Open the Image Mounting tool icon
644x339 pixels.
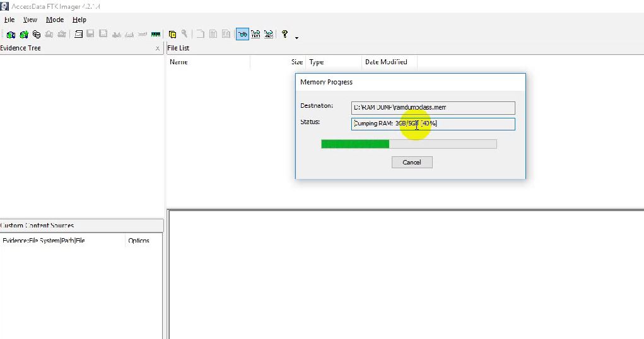(37, 34)
